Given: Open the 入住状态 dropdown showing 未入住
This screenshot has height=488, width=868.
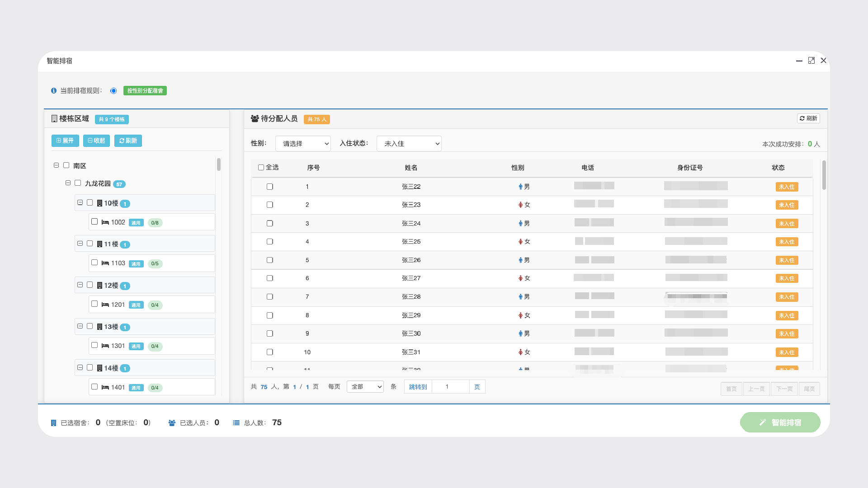Looking at the screenshot, I should point(409,144).
